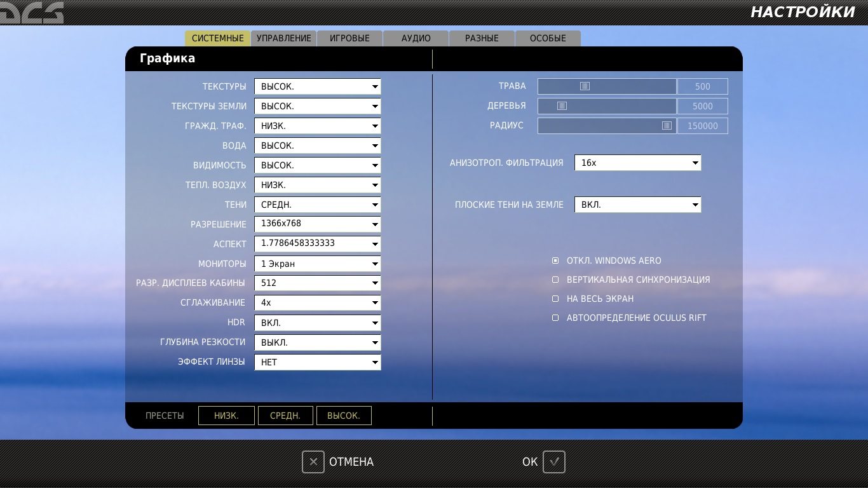Click the Графика section heading
Screen dimensions: 868x488
168,58
